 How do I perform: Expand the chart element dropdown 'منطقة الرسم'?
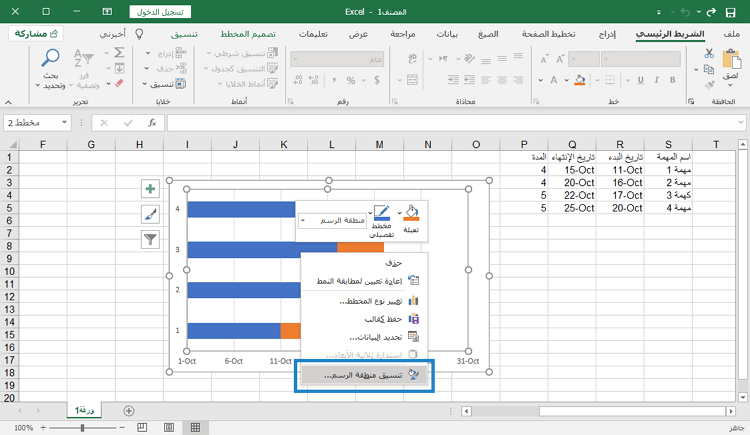[x=304, y=220]
